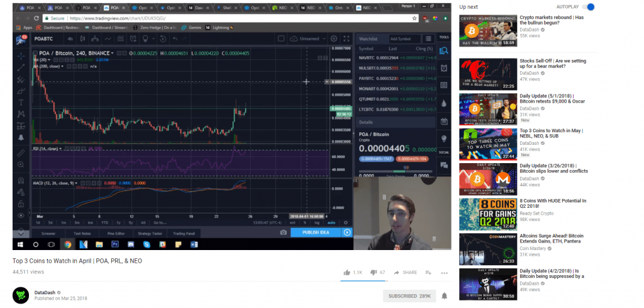Click candlestick chart style icon

[82, 38]
